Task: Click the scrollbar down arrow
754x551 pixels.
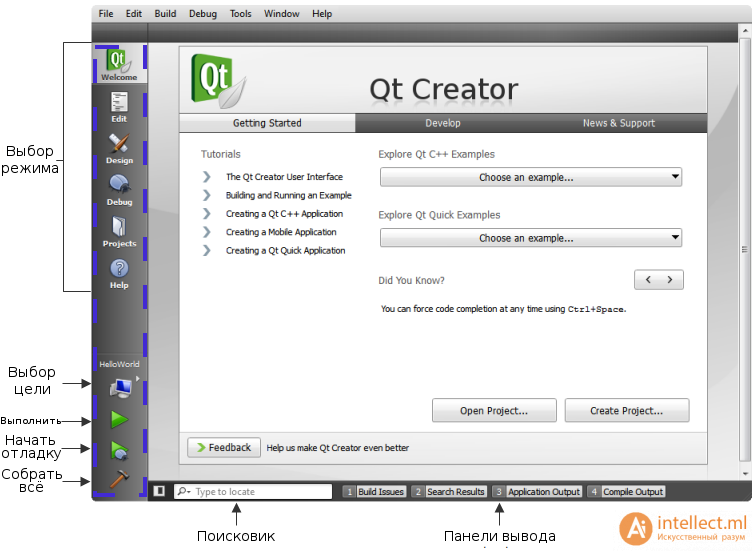Action: point(745,474)
